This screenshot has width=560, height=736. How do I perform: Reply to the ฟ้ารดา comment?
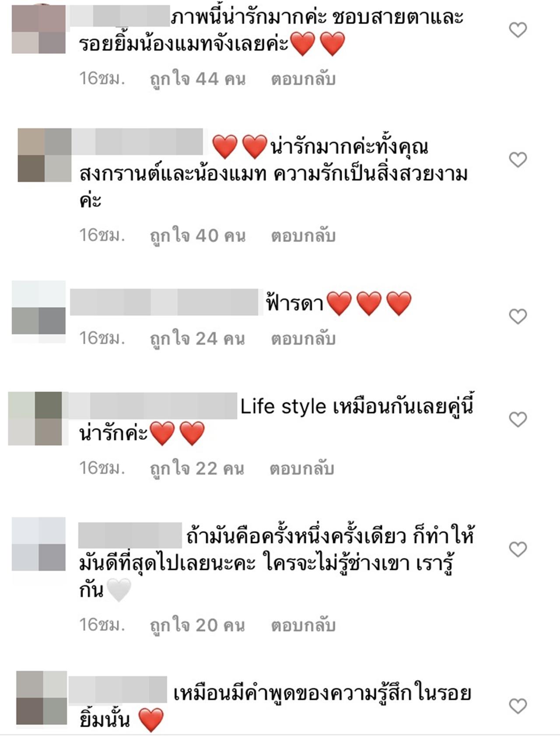pos(303,339)
